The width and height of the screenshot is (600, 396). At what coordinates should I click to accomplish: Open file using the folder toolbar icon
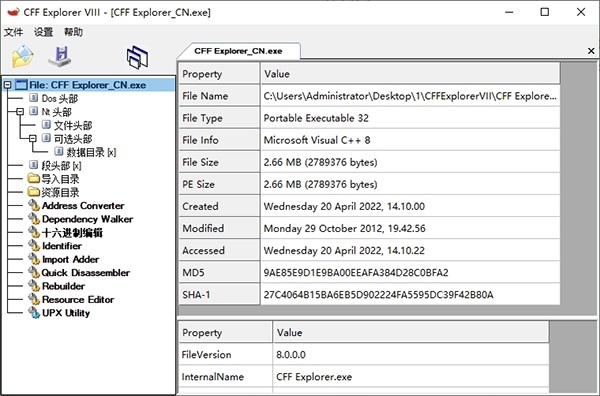tap(23, 57)
